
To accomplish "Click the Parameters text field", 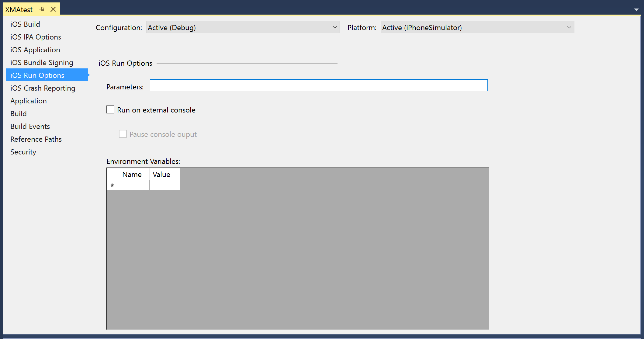I will [x=319, y=85].
